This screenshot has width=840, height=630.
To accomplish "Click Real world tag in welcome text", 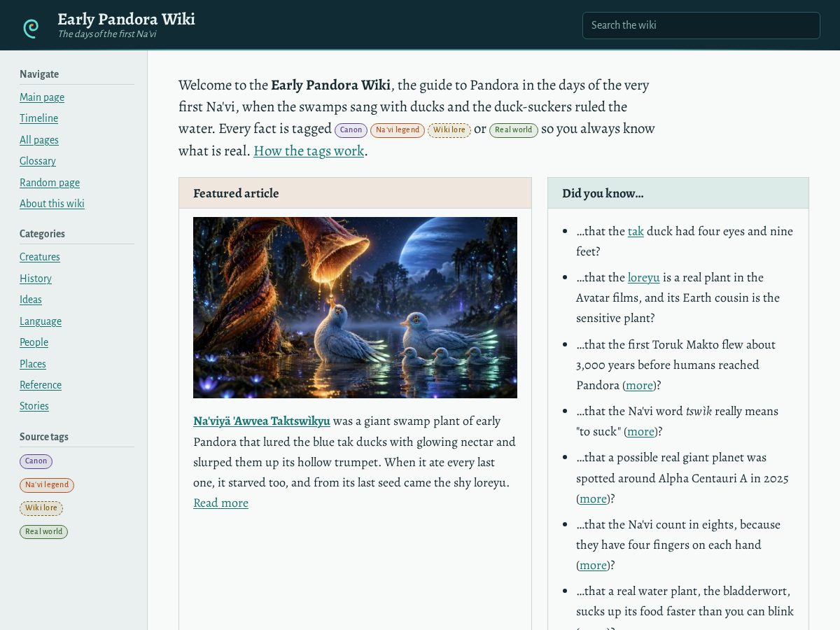I will pyautogui.click(x=514, y=130).
